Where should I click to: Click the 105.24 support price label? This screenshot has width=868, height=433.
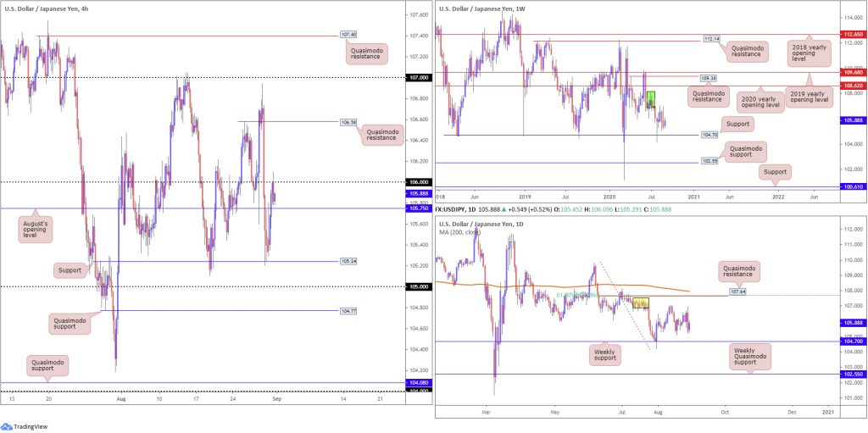pyautogui.click(x=347, y=261)
